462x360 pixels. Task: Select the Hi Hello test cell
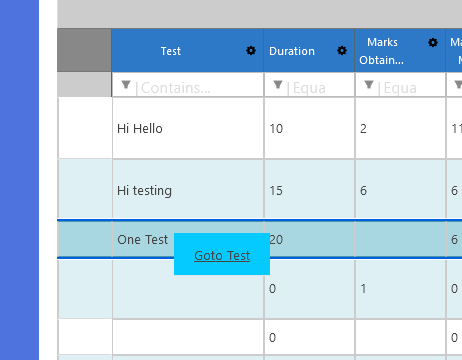click(188, 128)
